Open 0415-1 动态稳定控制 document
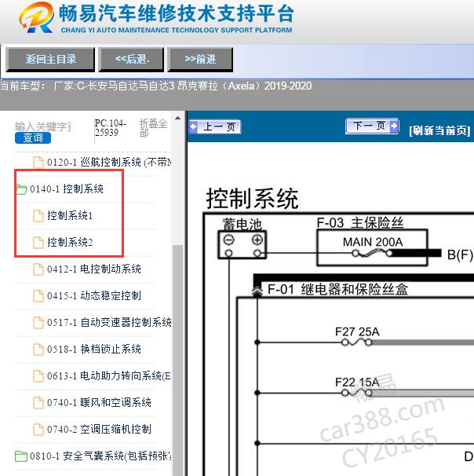 [94, 295]
